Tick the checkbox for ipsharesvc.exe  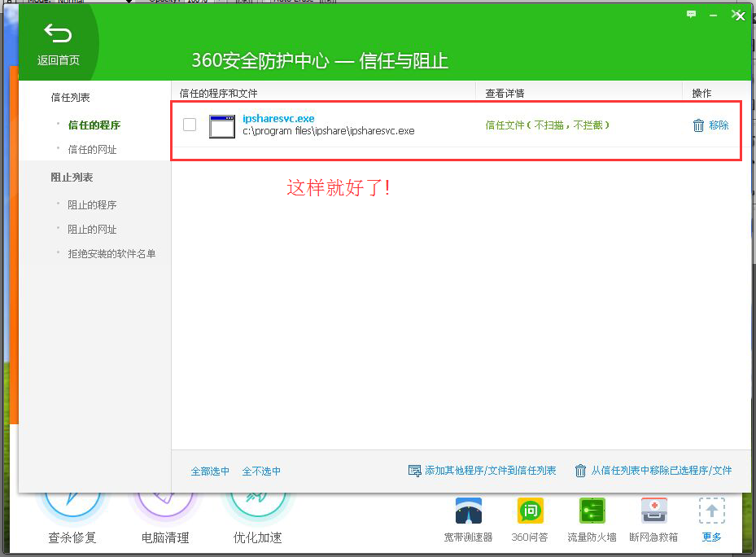[190, 125]
